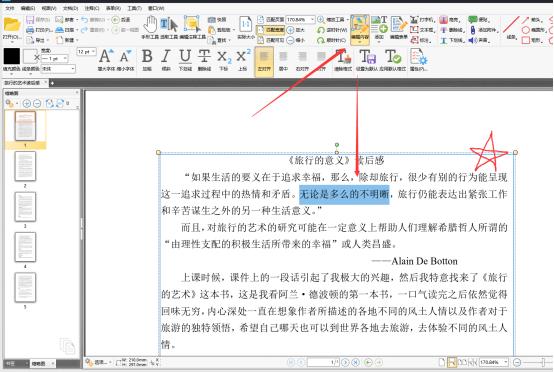Open the 注释 (Comments) menu
The image size is (554, 372).
92,8
